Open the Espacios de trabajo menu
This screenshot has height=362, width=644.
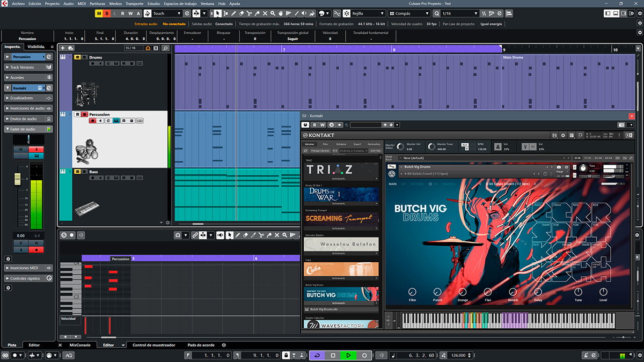coord(180,3)
